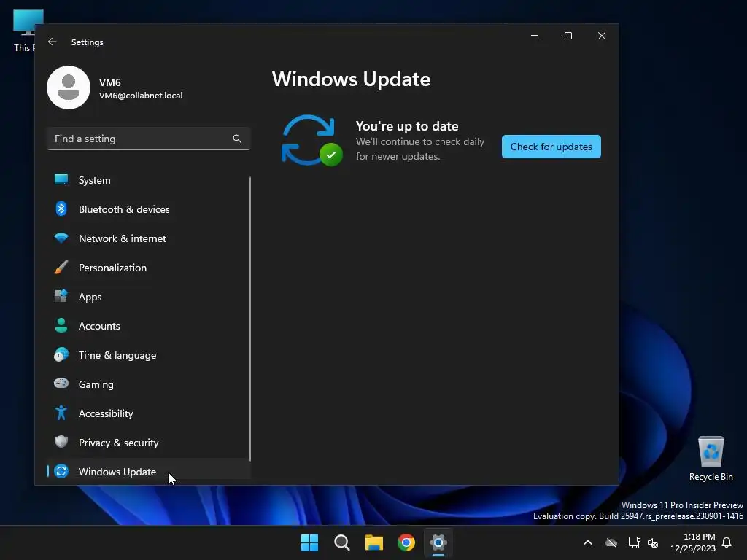Click the network display tray icon
Image resolution: width=747 pixels, height=560 pixels.
tap(634, 542)
